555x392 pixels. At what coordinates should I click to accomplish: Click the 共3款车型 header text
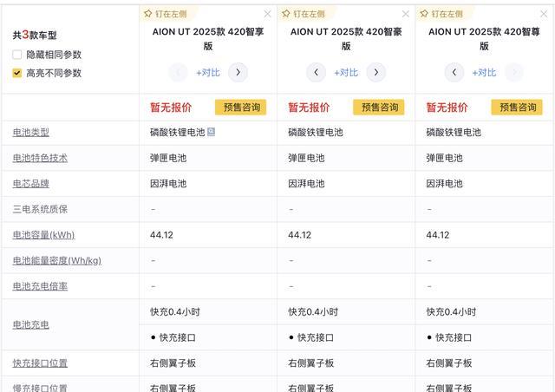click(35, 35)
